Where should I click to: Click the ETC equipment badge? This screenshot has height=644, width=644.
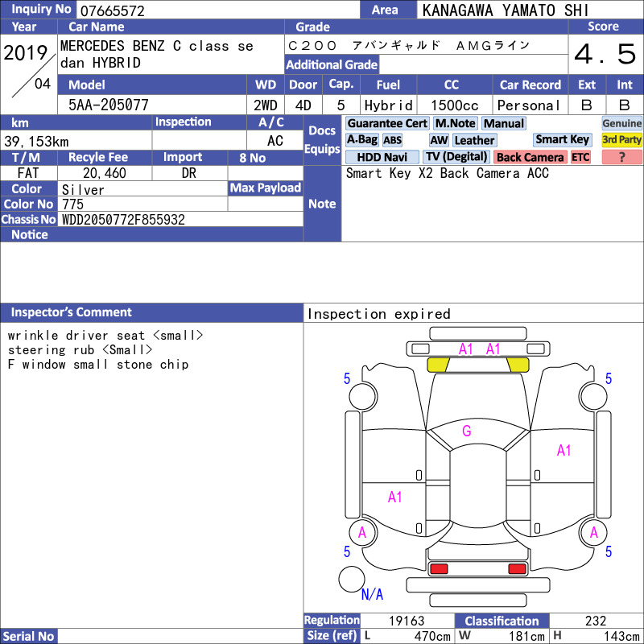pos(580,157)
